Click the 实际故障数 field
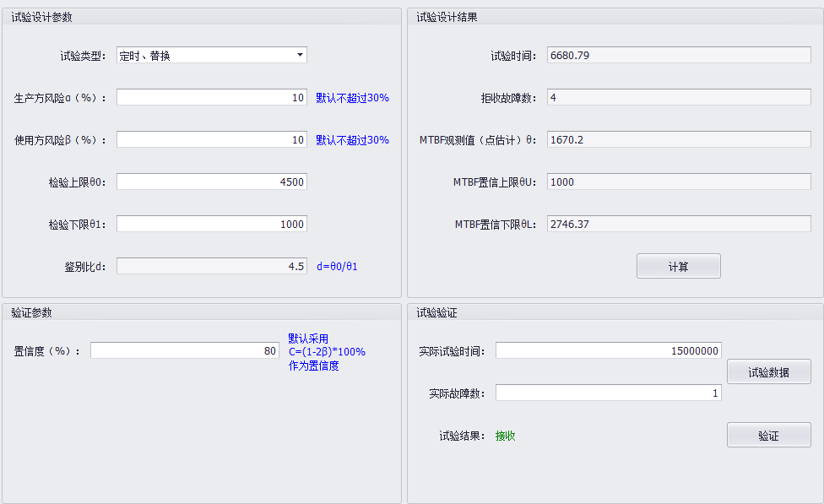 (608, 392)
